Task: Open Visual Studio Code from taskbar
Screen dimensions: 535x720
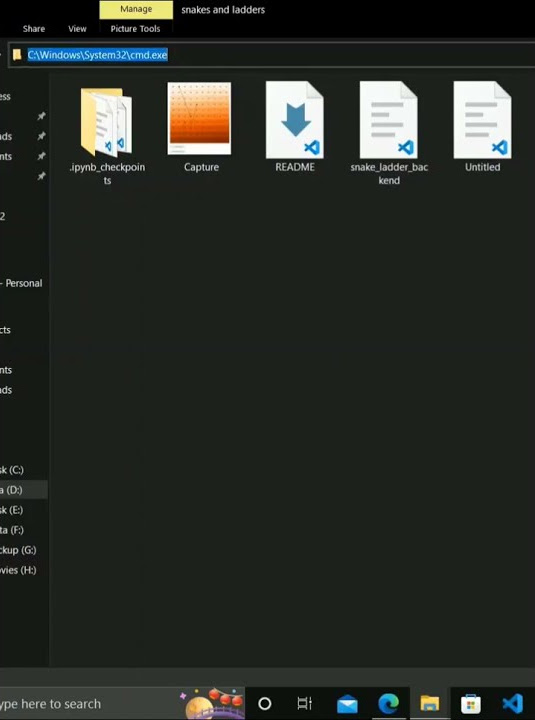Action: coord(513,704)
